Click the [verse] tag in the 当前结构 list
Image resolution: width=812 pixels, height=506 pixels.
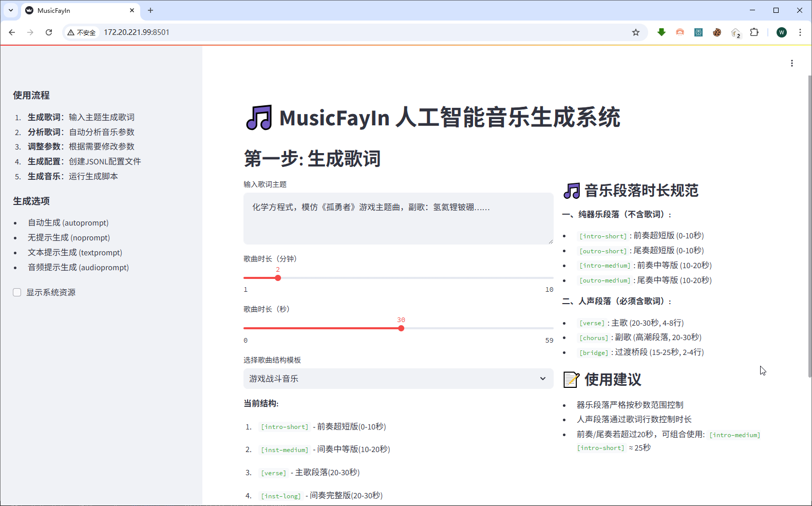[274, 473]
